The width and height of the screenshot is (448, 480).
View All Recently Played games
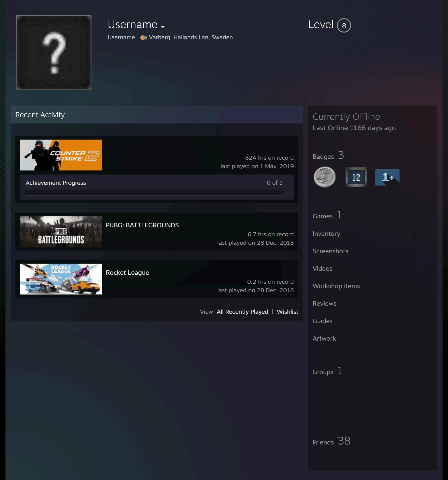click(242, 312)
